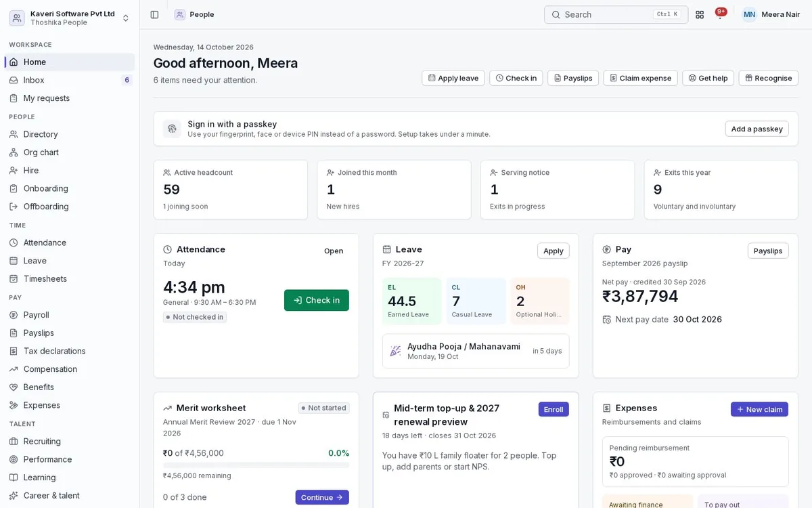Toggle the sidebar collapse icon
812x508 pixels.
[x=154, y=14]
